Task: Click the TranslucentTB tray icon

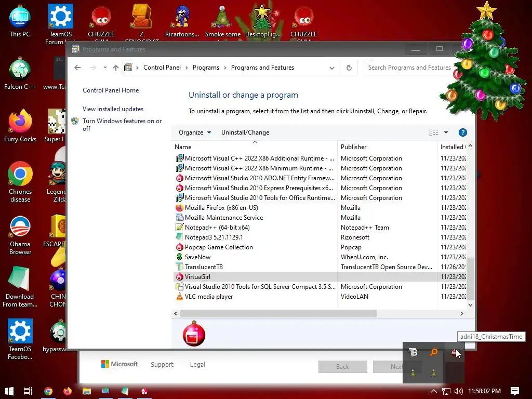Action: point(413,352)
